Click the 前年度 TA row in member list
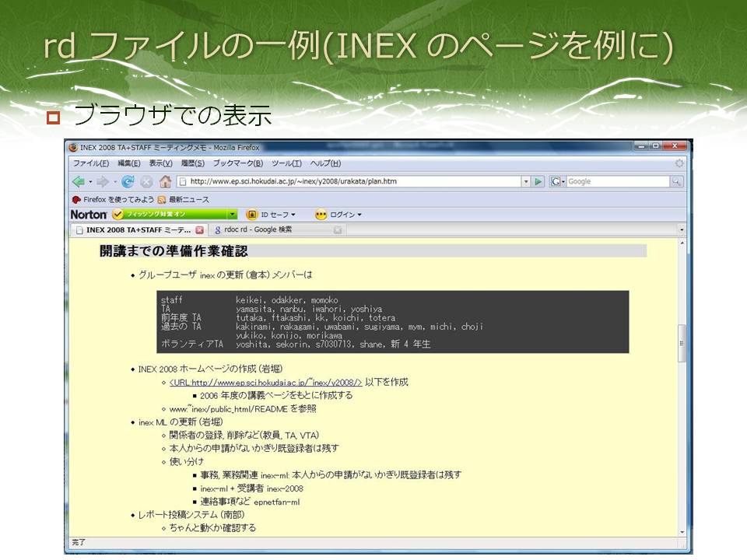 [279, 317]
